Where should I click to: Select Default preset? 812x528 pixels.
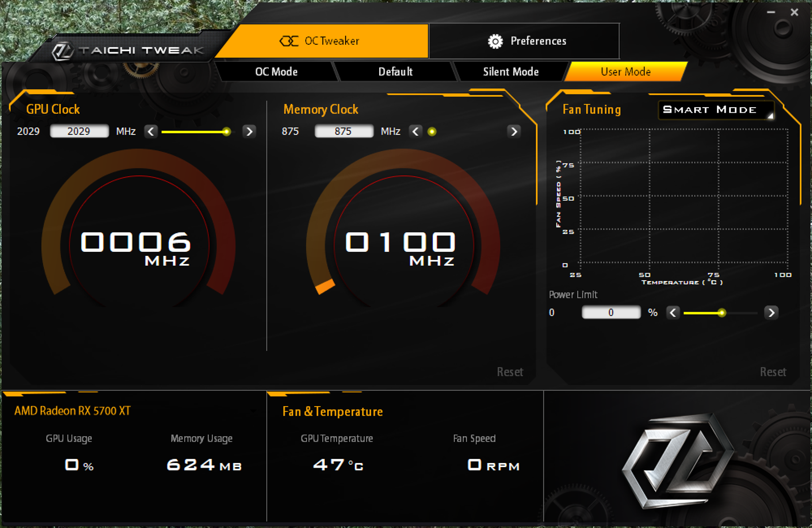point(395,72)
